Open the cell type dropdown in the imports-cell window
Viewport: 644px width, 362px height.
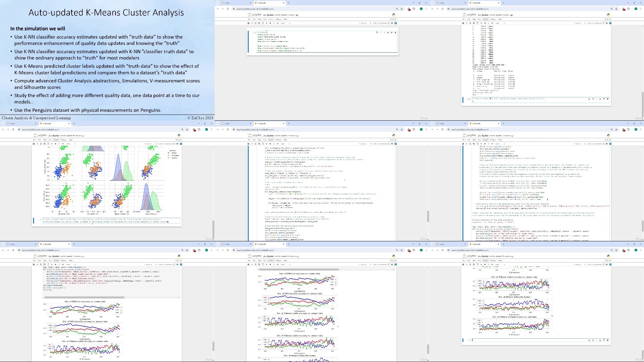tap(286, 23)
